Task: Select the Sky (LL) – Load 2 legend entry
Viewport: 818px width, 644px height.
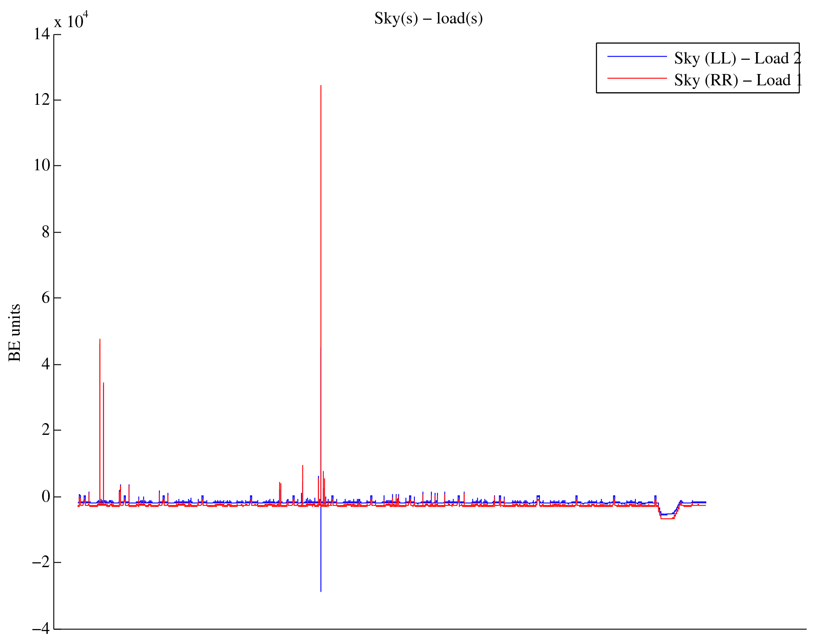Action: [737, 58]
